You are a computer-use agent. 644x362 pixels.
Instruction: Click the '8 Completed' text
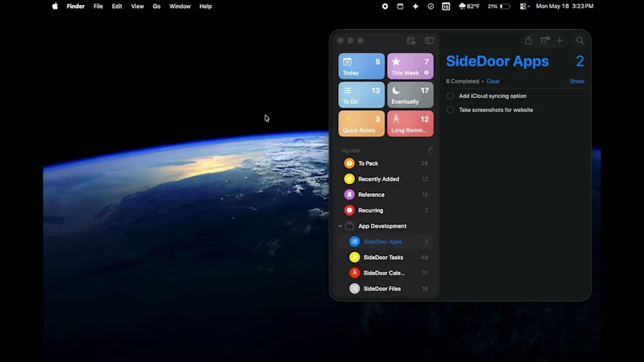coord(462,81)
